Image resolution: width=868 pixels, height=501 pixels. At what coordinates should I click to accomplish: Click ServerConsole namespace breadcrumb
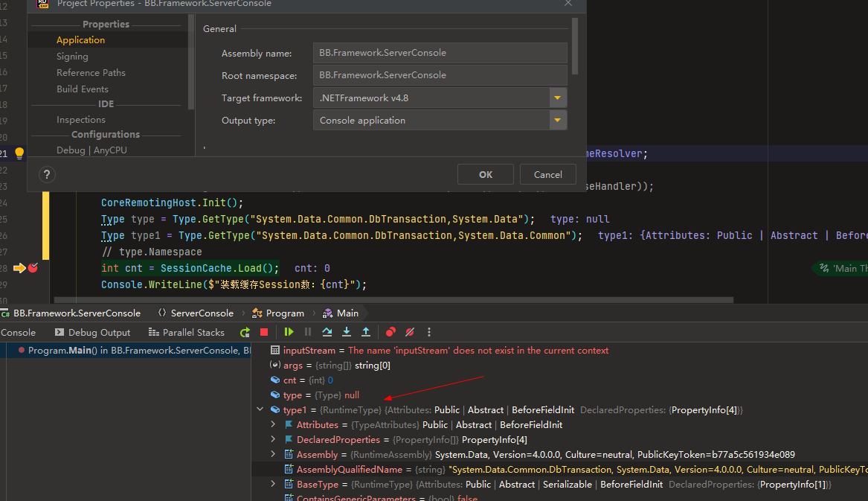(196, 313)
